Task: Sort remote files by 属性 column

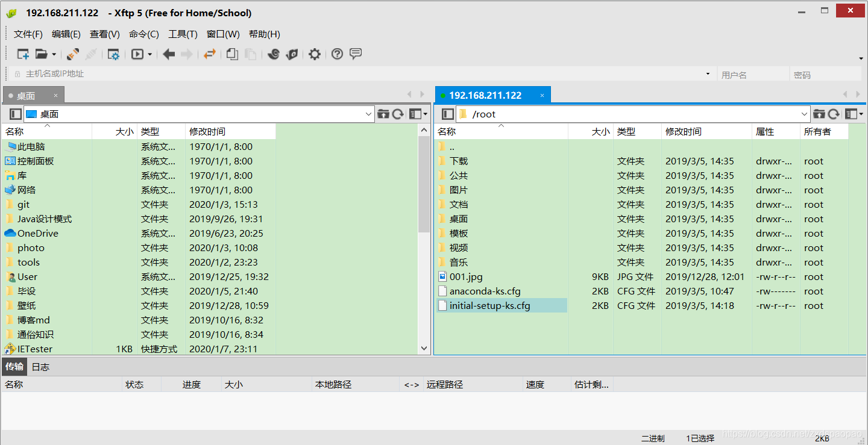Action: click(x=776, y=131)
